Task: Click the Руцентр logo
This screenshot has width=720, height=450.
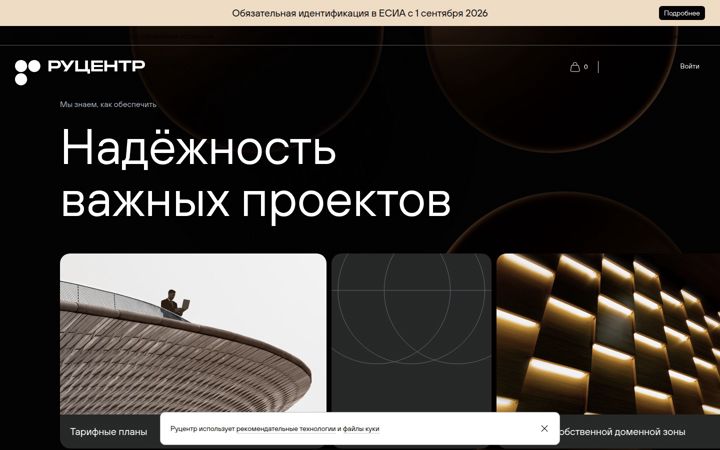Action: [79, 72]
